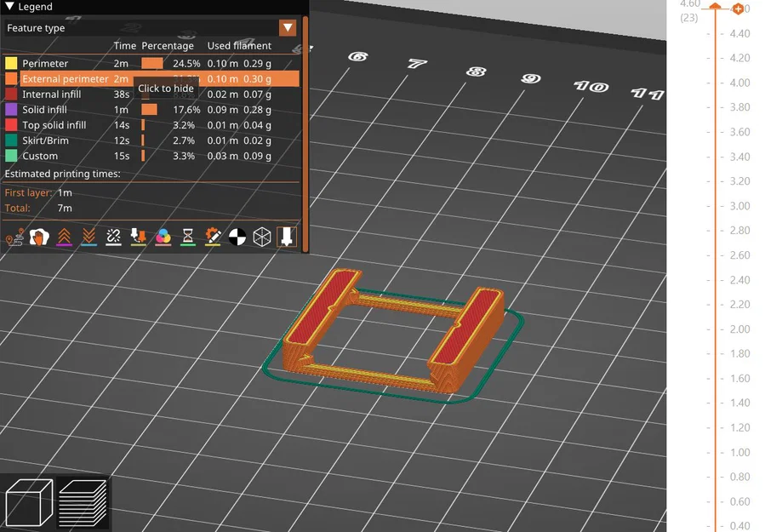Hide the Skirt/Brim feature row

(151, 140)
